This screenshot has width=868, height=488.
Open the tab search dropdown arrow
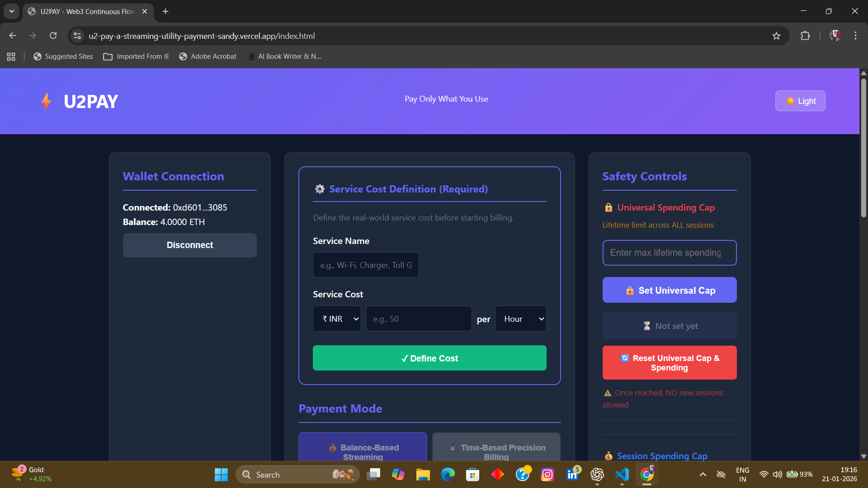pos(12,11)
